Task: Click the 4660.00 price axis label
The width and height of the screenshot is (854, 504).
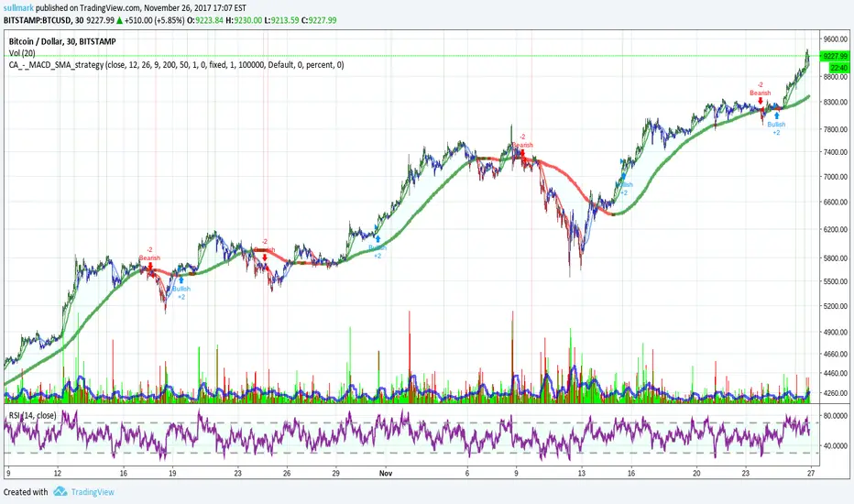Action: click(x=836, y=354)
